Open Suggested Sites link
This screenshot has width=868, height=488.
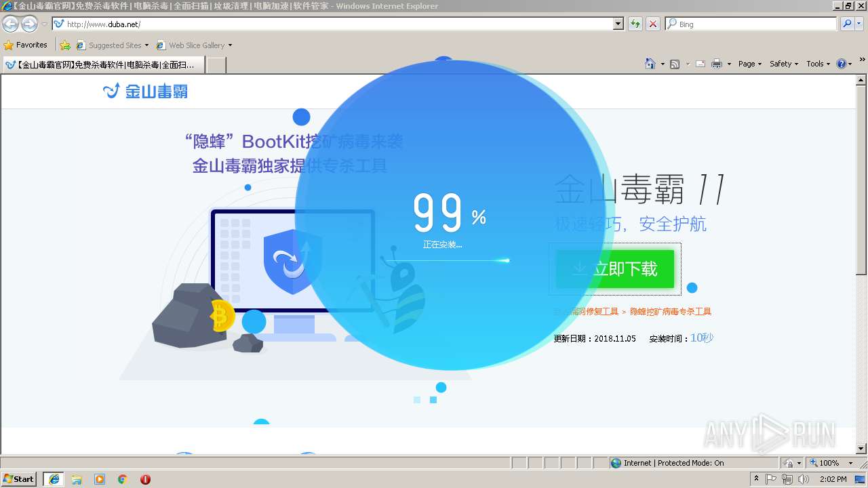(113, 45)
